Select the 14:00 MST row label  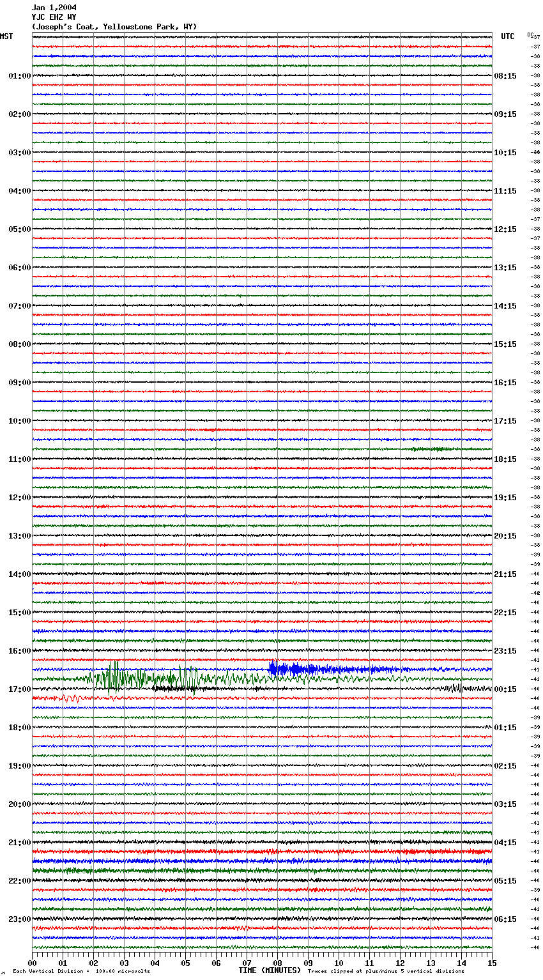(x=20, y=574)
